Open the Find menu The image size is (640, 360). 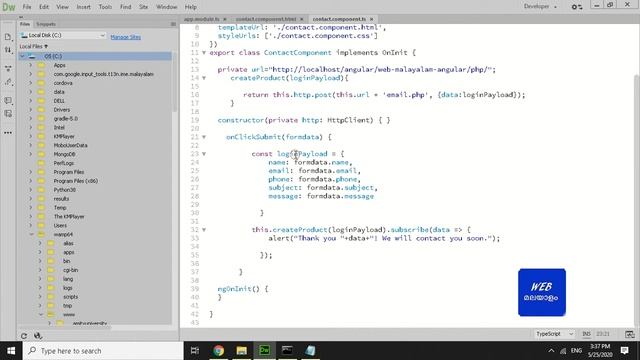click(125, 7)
